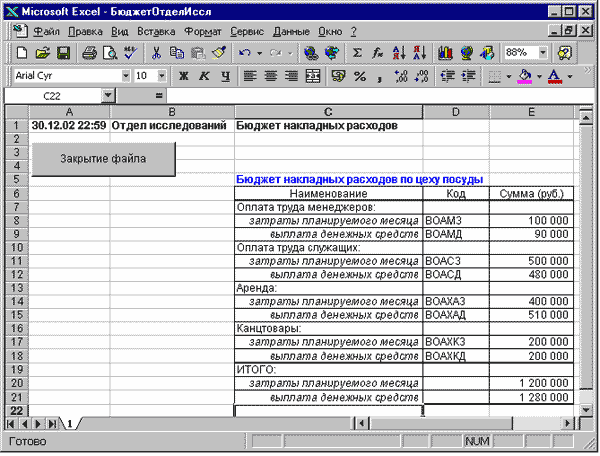Sort descending Z to A
Viewport: 600px width, 456px height.
click(419, 53)
